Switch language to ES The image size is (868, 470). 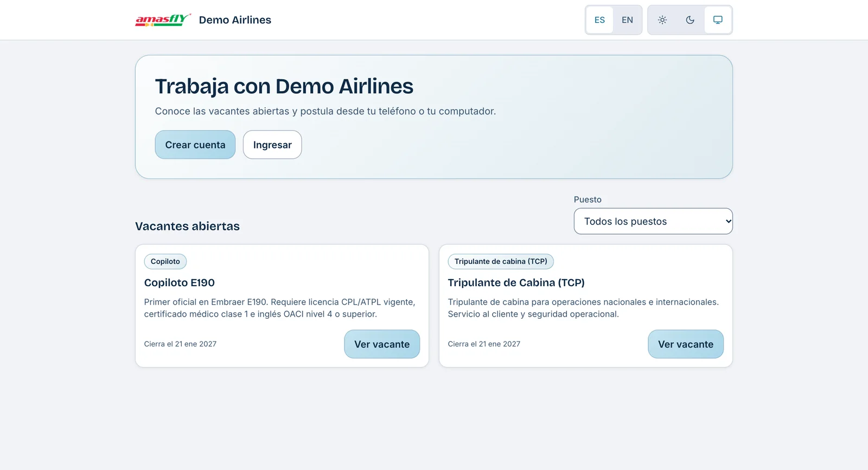click(599, 20)
